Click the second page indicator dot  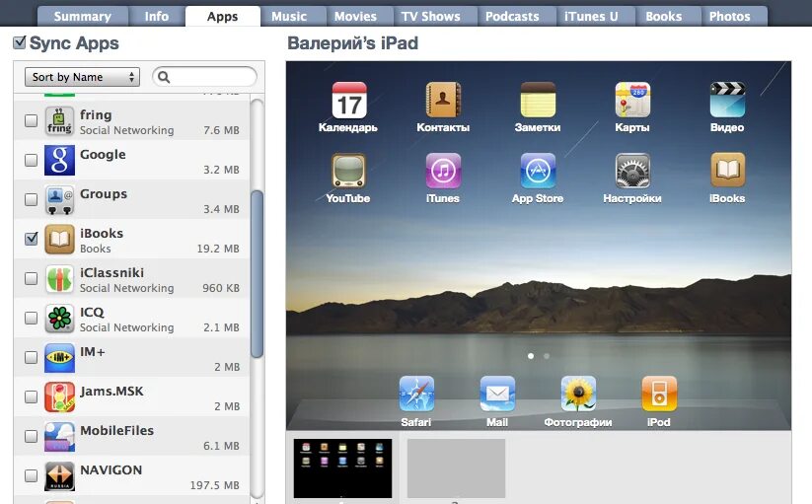547,356
